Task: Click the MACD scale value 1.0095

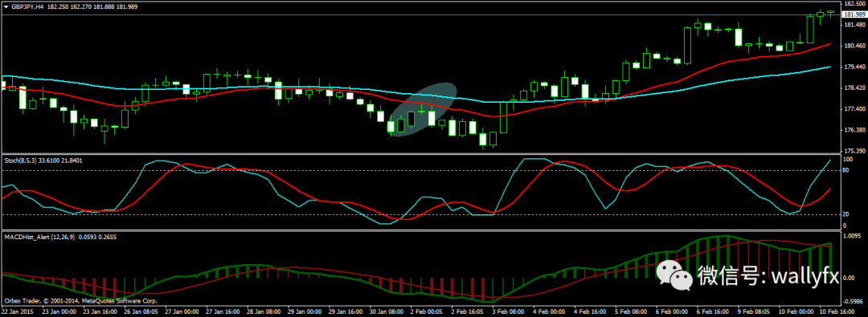Action: click(x=853, y=236)
